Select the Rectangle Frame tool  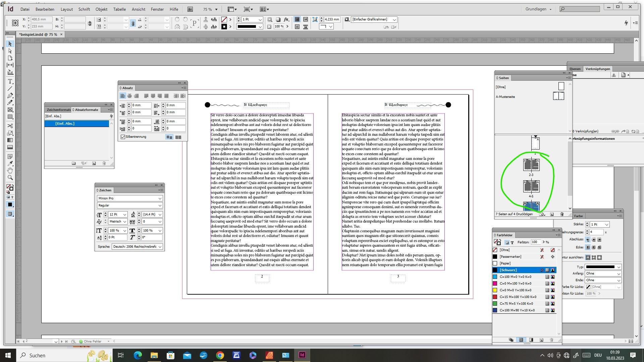[x=10, y=110]
